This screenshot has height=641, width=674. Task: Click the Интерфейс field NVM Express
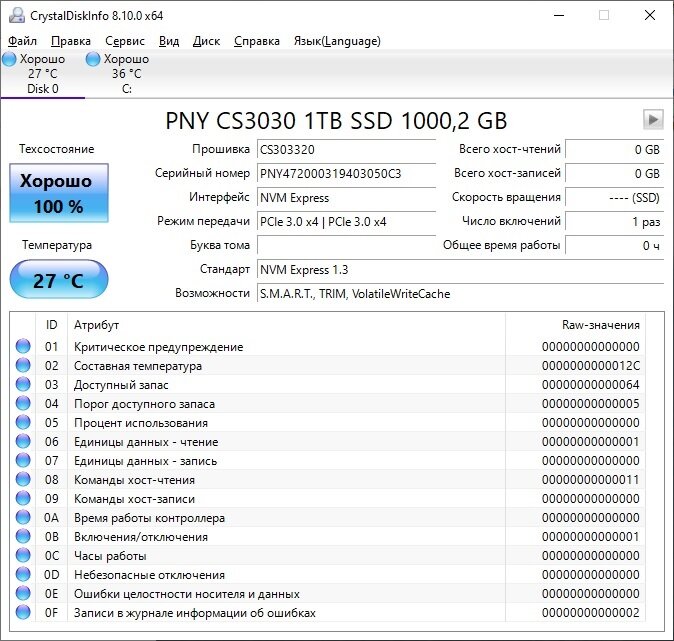[x=346, y=198]
